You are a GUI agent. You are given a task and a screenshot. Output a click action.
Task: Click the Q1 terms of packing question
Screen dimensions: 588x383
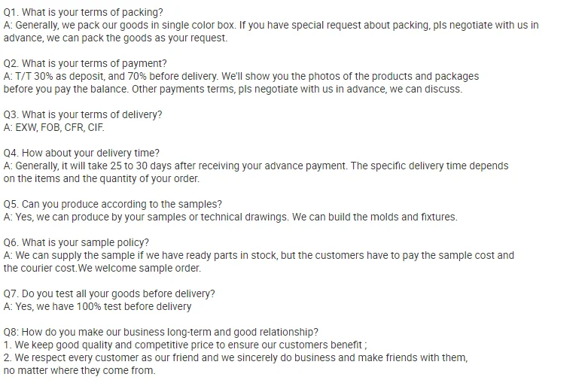coord(84,12)
